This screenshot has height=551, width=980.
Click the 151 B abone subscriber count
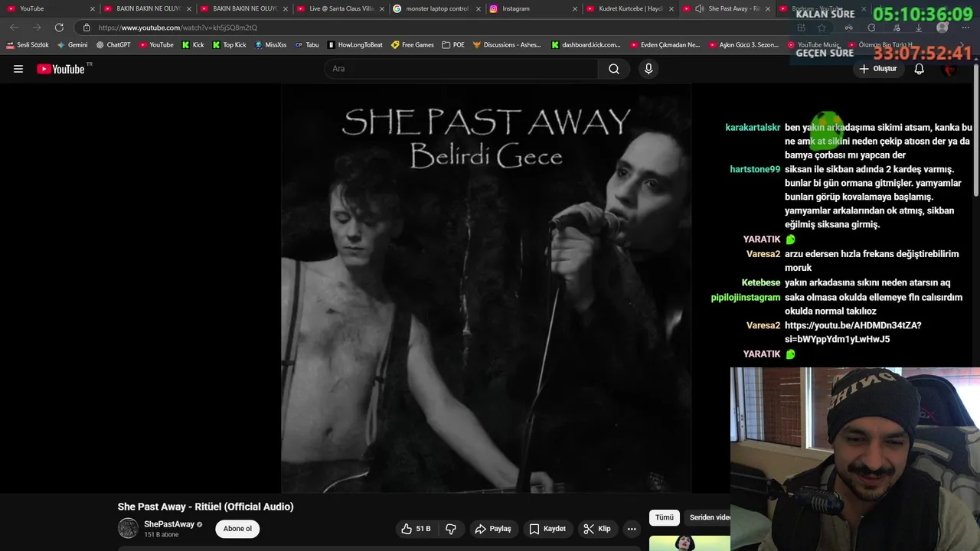[x=161, y=535]
